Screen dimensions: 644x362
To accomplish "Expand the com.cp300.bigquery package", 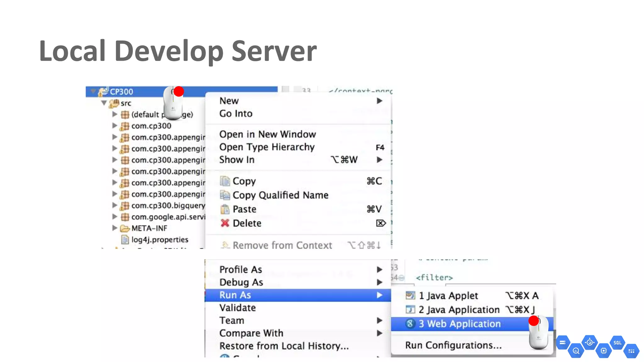I will pos(114,206).
